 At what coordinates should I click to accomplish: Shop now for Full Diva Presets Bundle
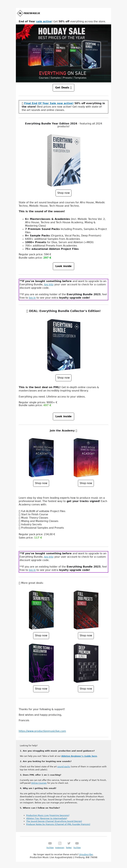(x=86, y=636)
